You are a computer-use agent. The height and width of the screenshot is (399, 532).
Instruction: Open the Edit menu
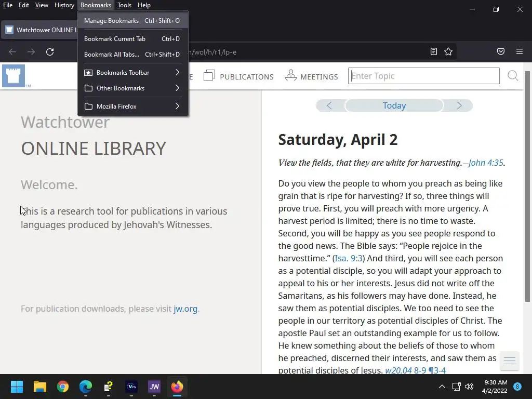24,5
